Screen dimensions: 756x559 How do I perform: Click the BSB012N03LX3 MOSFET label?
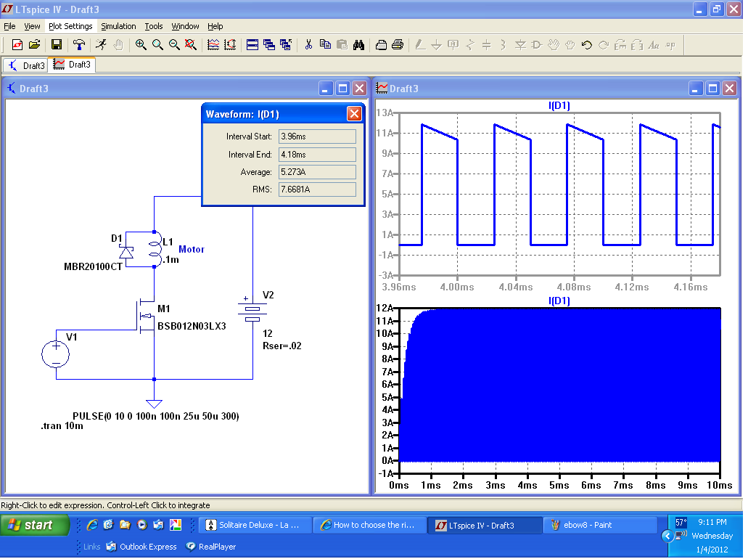pos(192,326)
